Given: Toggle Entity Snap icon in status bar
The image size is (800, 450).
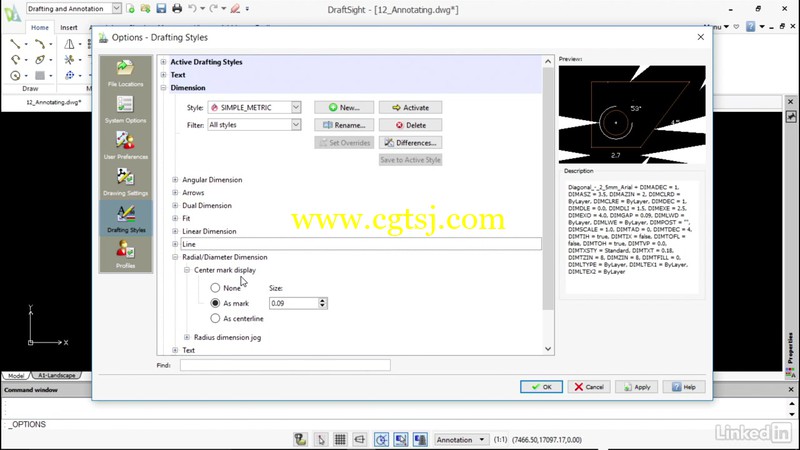Looking at the screenshot, I should tap(401, 439).
